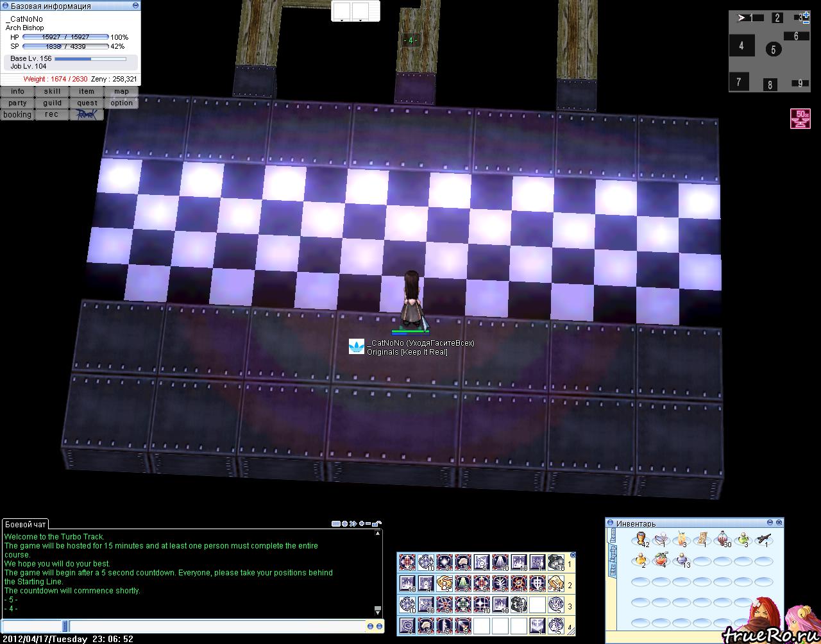821x644 pixels.
Task: Open the Инвентарь window menu at title left
Action: pos(611,523)
